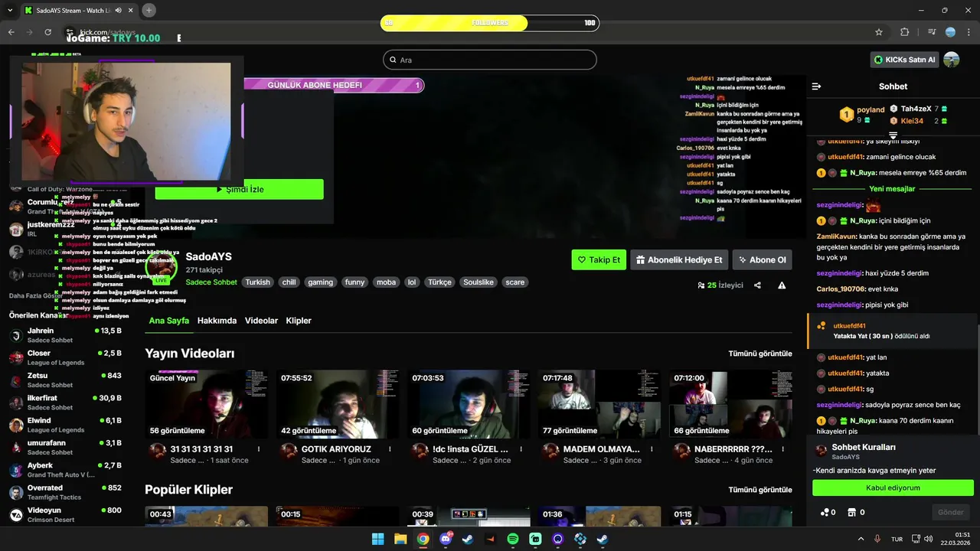The image size is (980, 551).
Task: Select the gaming tag
Action: (x=320, y=282)
